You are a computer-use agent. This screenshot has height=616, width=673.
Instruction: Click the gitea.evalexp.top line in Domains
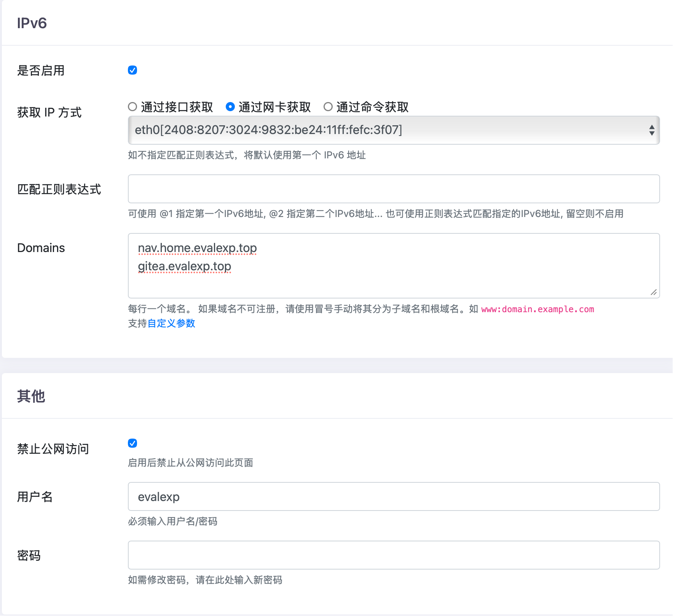[184, 266]
